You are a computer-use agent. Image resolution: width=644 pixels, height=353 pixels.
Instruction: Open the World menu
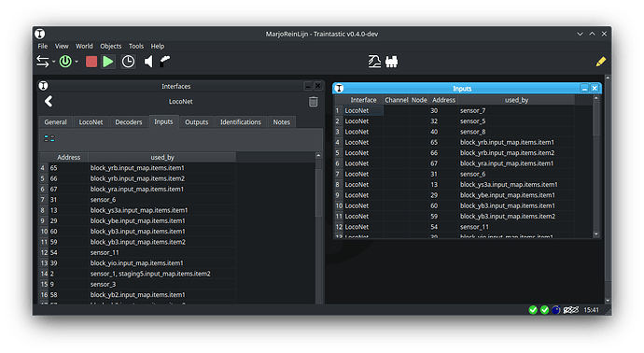84,46
